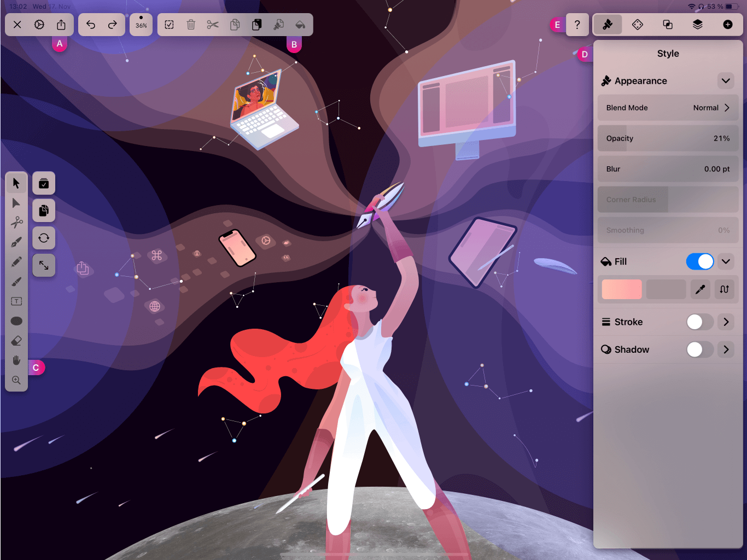Open the Library plus tab
This screenshot has height=560, width=747.
point(728,25)
